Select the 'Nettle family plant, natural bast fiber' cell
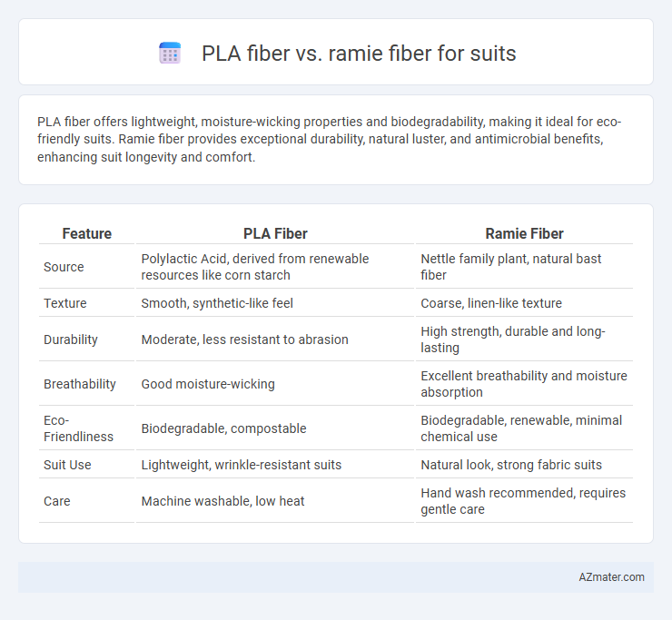This screenshot has height=620, width=672. pos(524,267)
